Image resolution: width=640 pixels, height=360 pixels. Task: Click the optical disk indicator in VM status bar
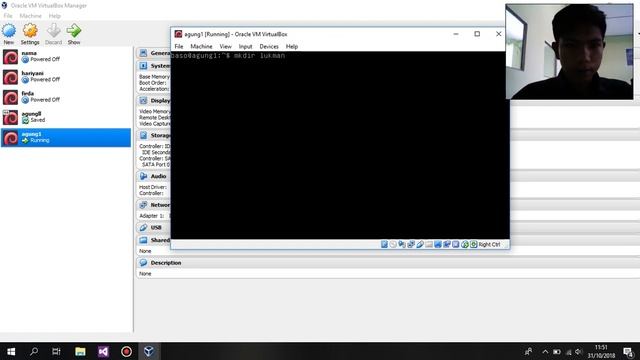coord(393,244)
